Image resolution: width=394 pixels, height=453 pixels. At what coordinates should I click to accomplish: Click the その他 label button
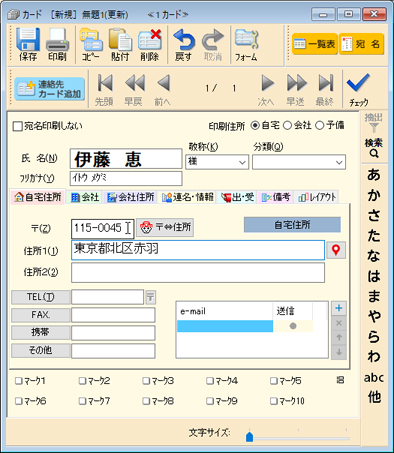click(41, 350)
